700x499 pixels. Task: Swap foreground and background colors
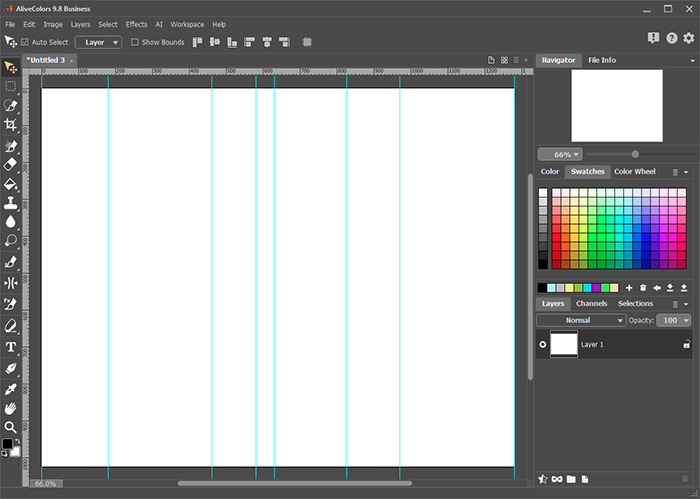click(x=17, y=442)
